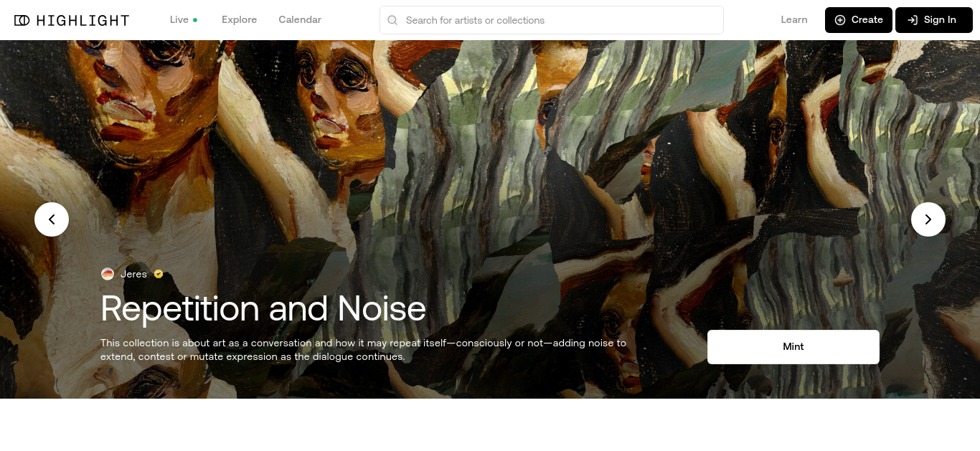This screenshot has width=980, height=451.
Task: Click the sign-in arrow icon
Action: (913, 20)
